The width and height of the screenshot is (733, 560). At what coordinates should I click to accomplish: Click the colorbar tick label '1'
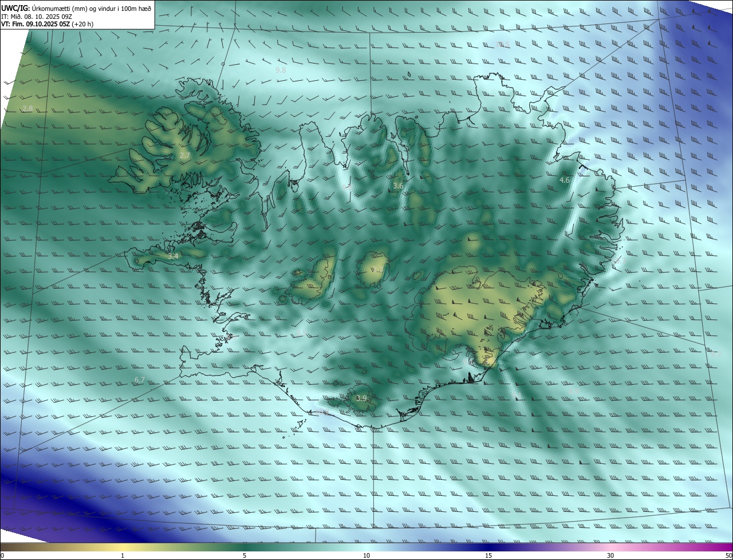pos(123,555)
